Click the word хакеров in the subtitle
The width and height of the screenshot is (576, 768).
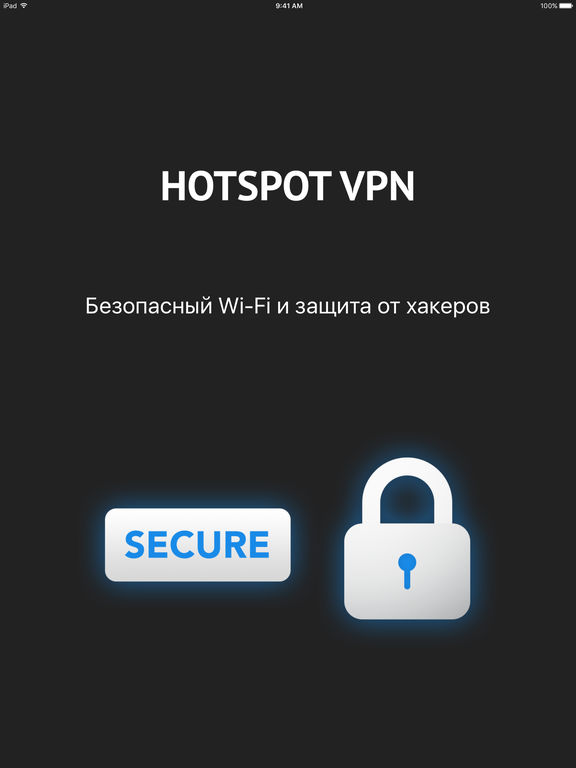(448, 307)
